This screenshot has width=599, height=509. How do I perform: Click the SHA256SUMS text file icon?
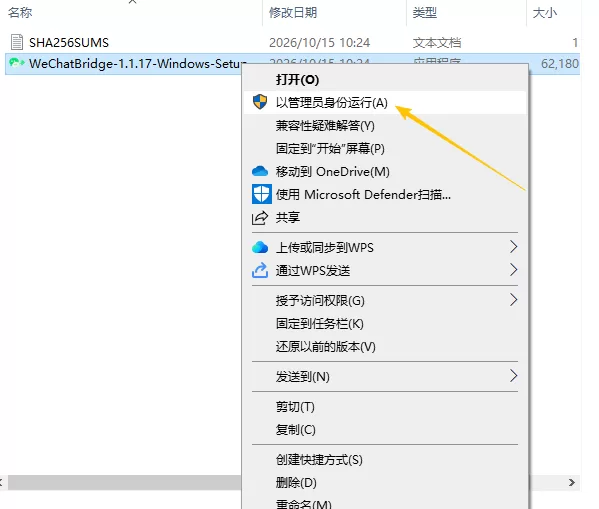tap(16, 42)
